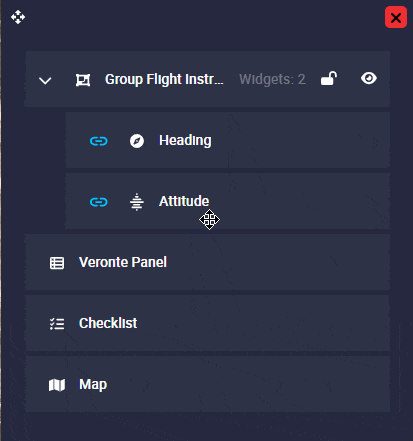Click the group frame icon beside Group Flight Instr
Viewport: 413px width, 441px height.
83,80
